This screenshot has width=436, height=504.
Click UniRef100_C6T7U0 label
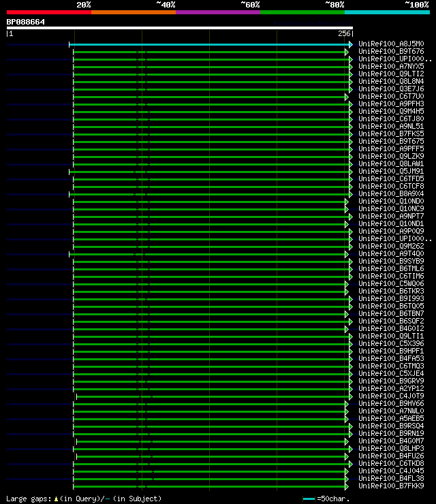(x=391, y=97)
